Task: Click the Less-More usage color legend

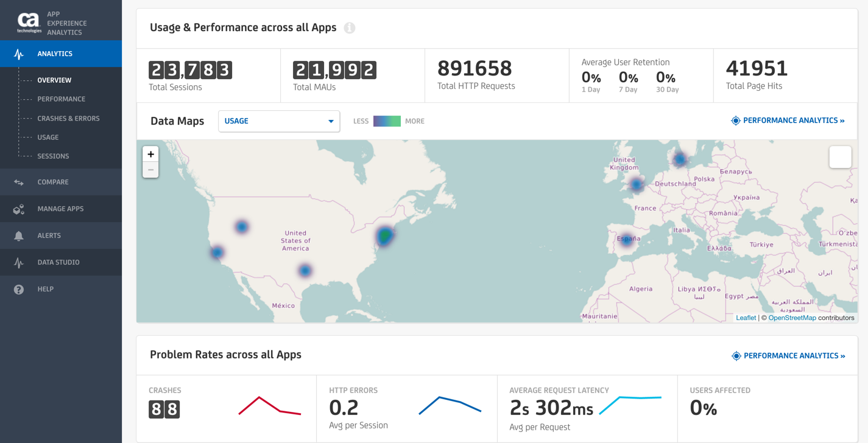Action: (387, 121)
